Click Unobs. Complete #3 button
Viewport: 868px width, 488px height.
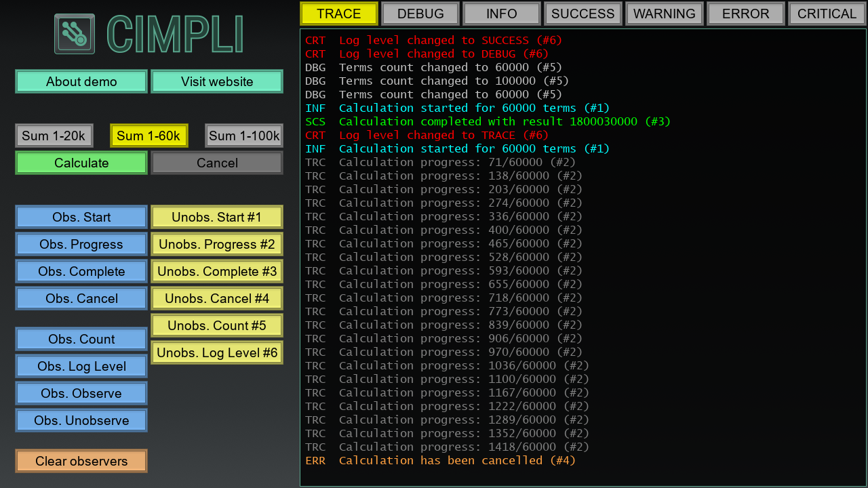[x=217, y=271]
